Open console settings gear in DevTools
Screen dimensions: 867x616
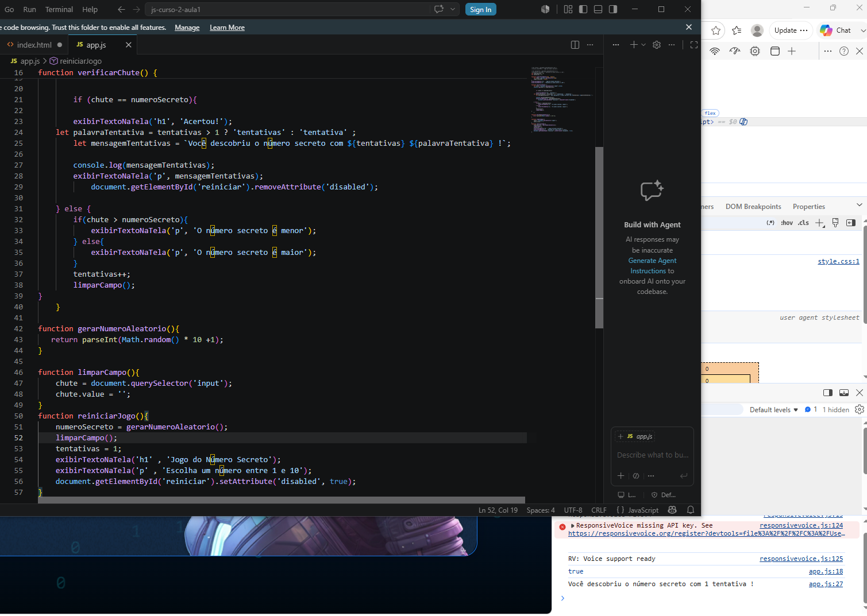(x=860, y=409)
